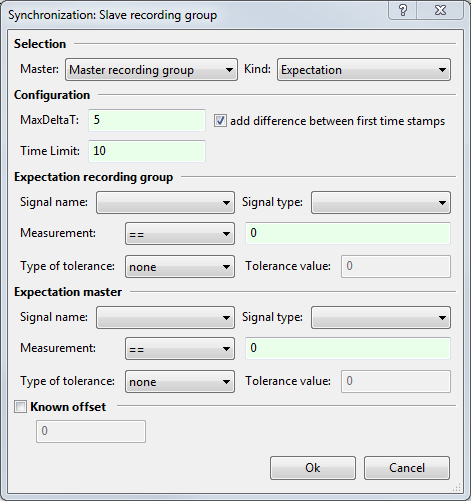Open Measurement operator dropdown in Expectation recording group
Viewport: 471px width, 501px height.
pos(180,234)
